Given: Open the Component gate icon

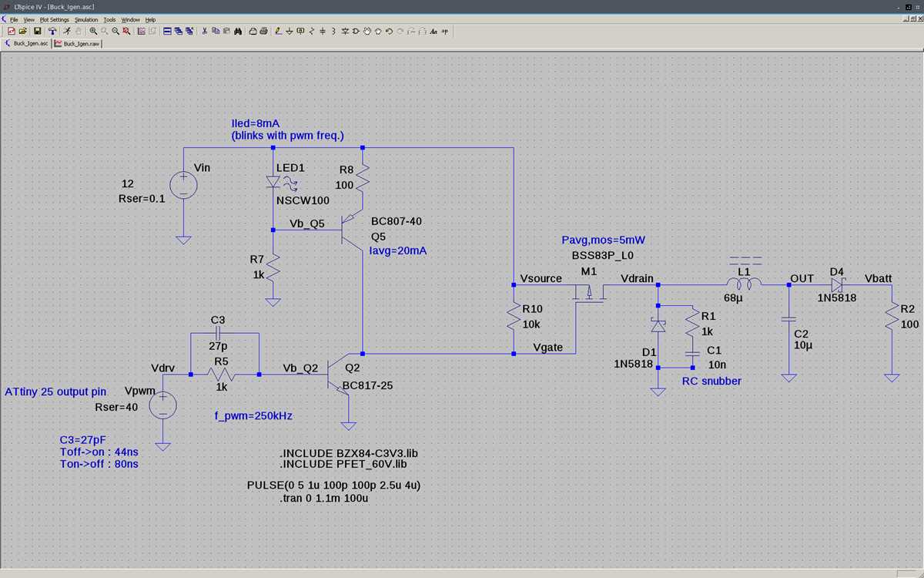Looking at the screenshot, I should [356, 31].
